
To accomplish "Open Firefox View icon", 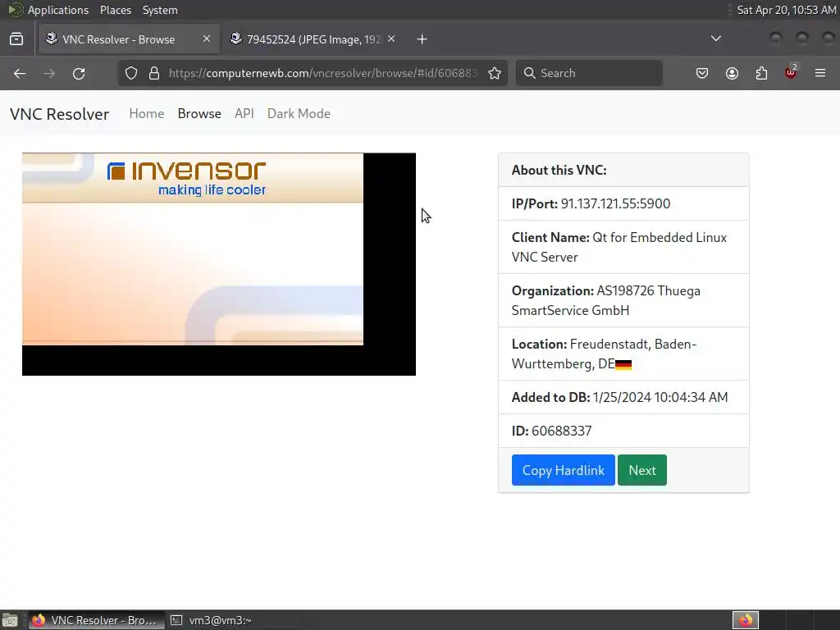I will click(16, 39).
